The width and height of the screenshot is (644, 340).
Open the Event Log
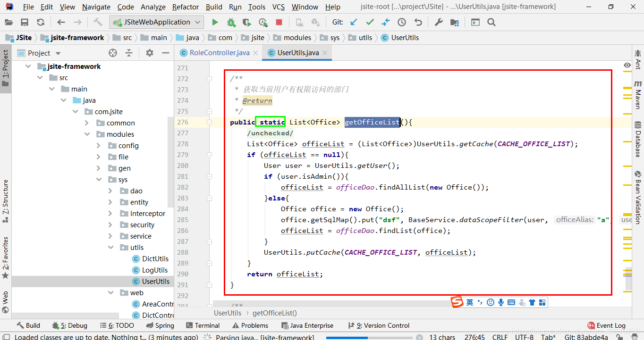click(606, 325)
